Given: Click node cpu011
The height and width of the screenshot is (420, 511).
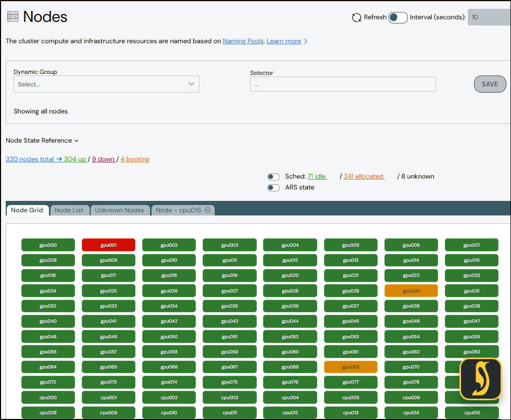Looking at the screenshot, I should tap(230, 413).
